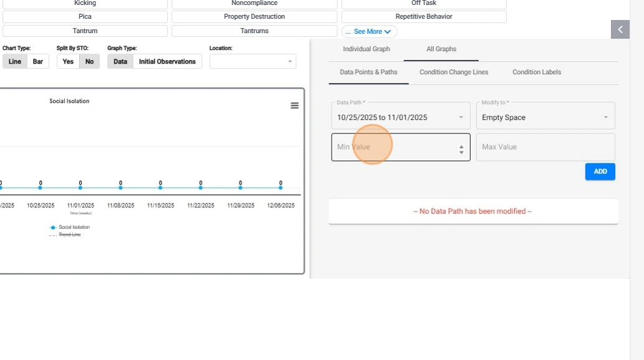The width and height of the screenshot is (644, 360).
Task: Click data point at 11/01/2025
Action: 80,187
